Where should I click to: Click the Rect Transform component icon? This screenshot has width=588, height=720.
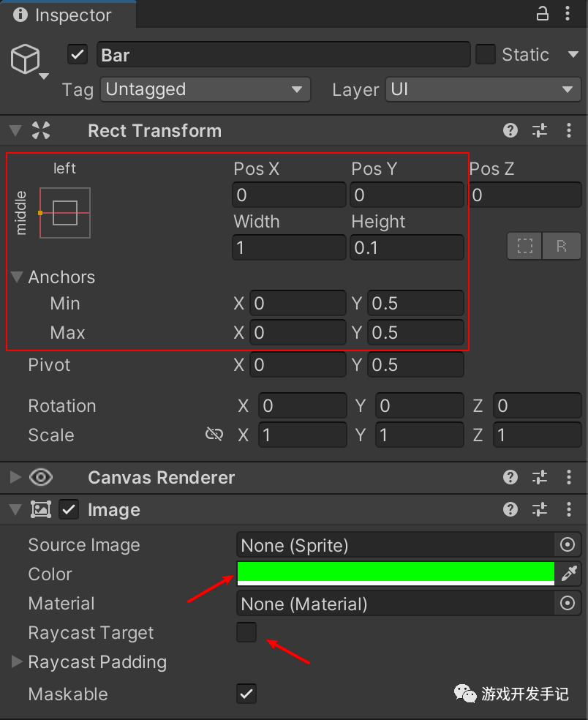41,130
